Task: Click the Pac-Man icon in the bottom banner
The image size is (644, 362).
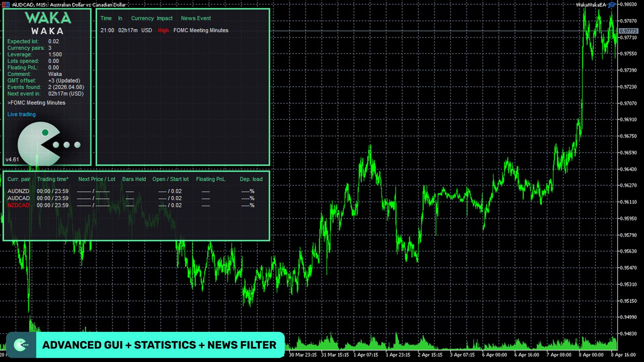Action: coord(21,345)
